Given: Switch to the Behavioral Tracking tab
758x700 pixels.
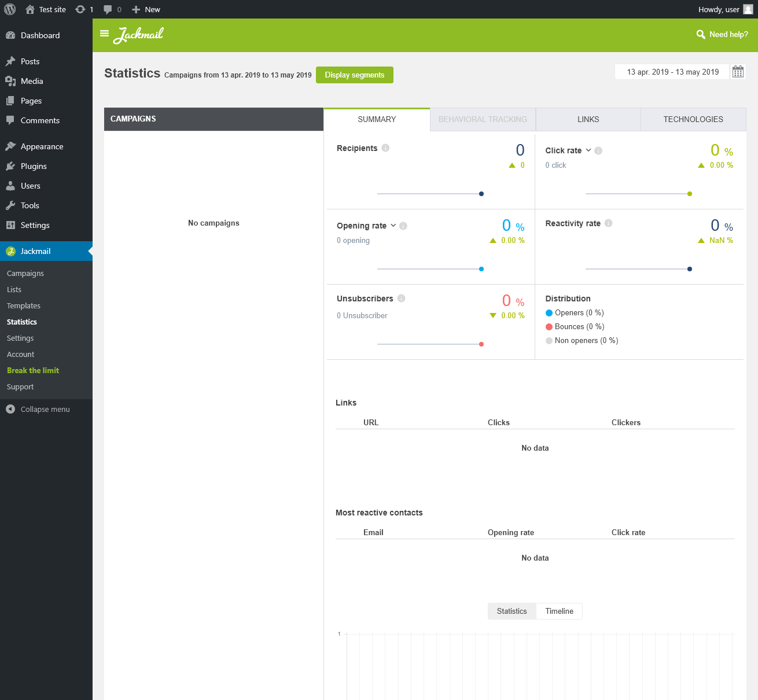Looking at the screenshot, I should [x=483, y=119].
